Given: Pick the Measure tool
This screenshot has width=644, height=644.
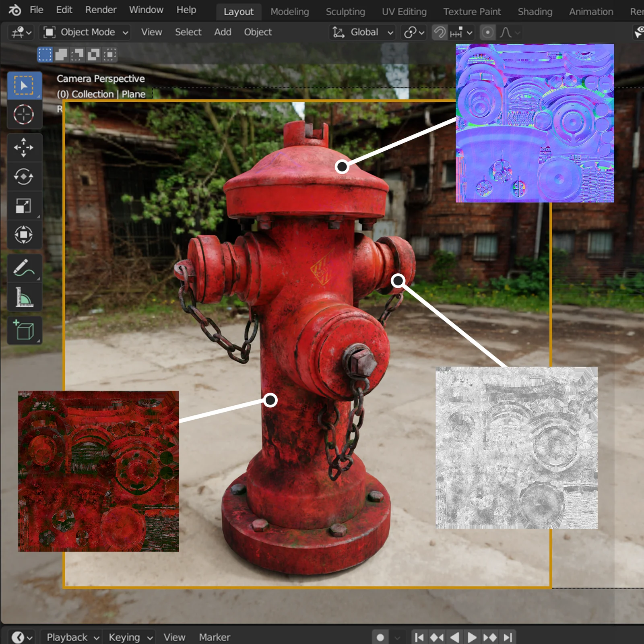Looking at the screenshot, I should click(24, 297).
